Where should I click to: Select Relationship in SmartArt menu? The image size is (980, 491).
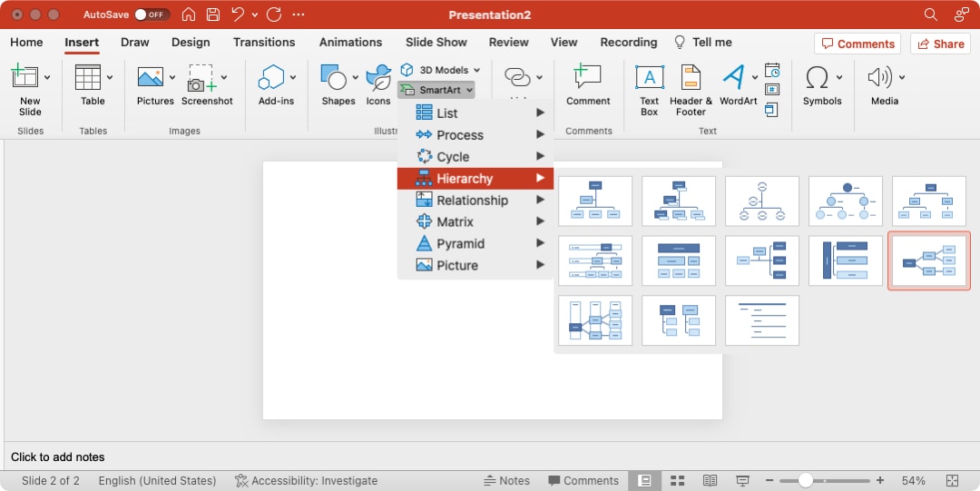pos(475,201)
